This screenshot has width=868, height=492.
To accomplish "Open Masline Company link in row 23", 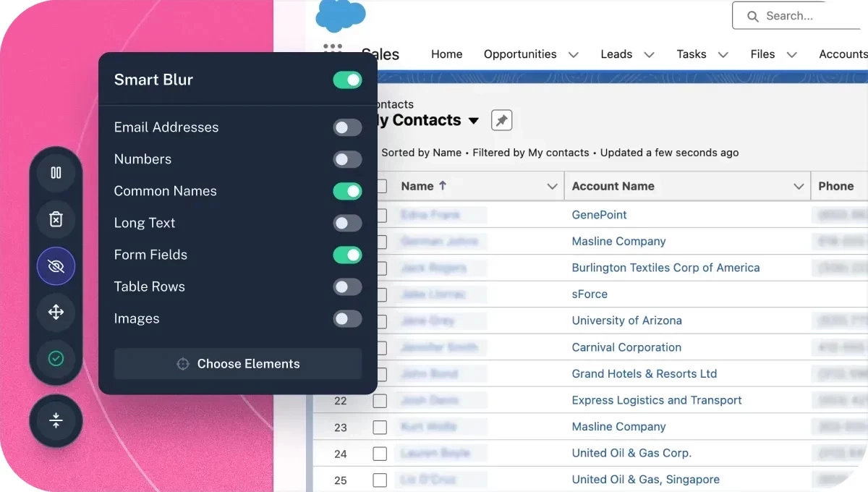I will coord(618,427).
